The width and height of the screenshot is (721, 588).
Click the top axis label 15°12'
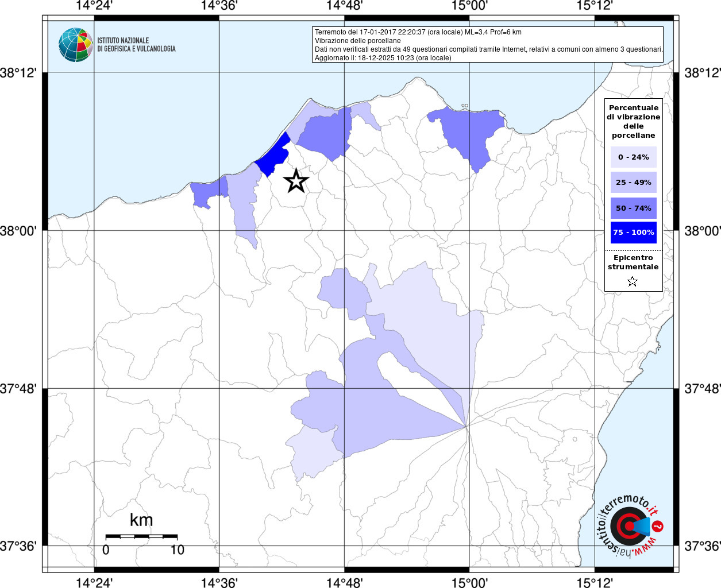(x=595, y=6)
